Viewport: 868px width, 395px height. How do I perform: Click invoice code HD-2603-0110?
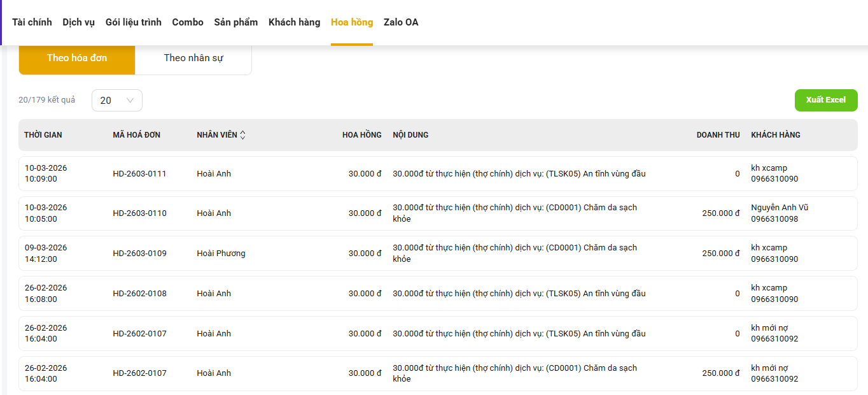point(139,213)
